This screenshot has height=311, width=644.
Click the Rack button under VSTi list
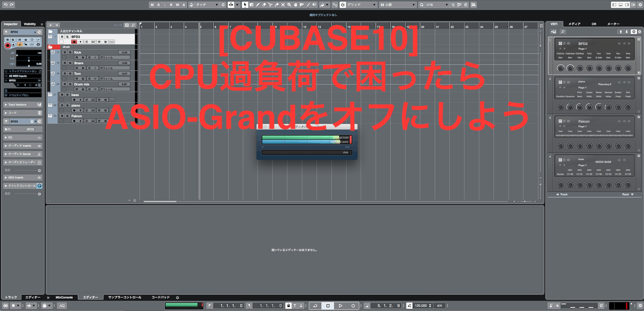click(x=628, y=194)
